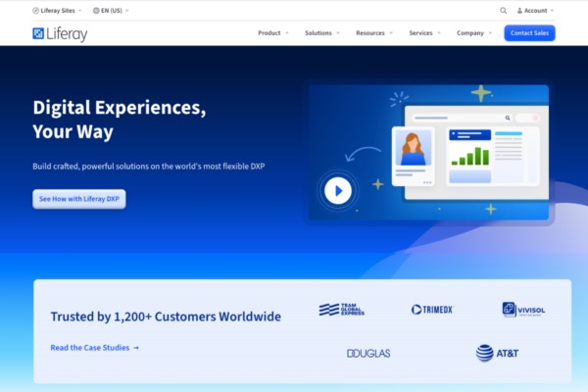Click the Digital Experiences, Your Way heading

pyautogui.click(x=120, y=120)
